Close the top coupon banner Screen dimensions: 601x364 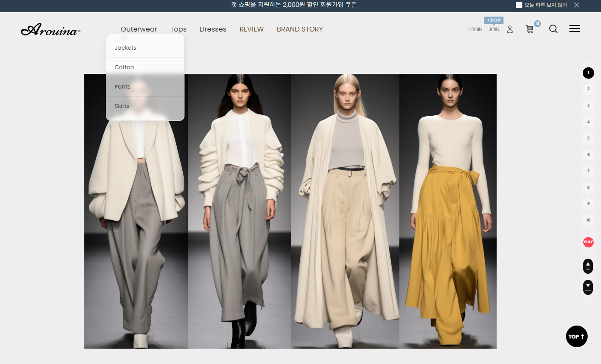click(576, 5)
